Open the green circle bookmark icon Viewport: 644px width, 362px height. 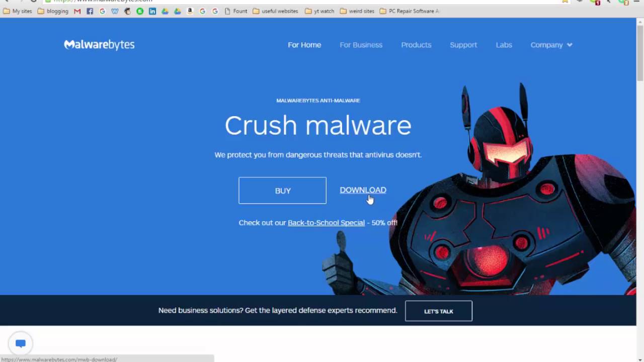140,11
